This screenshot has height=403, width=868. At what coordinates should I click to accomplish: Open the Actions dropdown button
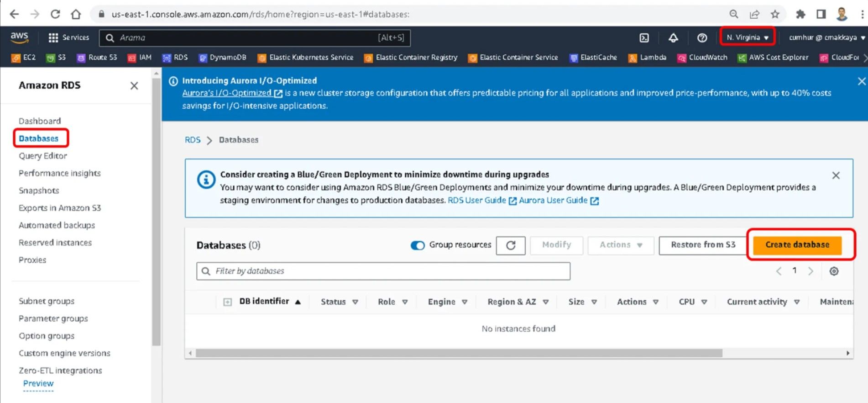620,245
